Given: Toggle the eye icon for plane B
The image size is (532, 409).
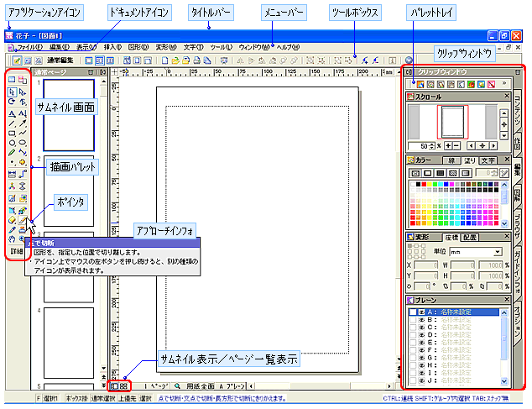Looking at the screenshot, I should pyautogui.click(x=421, y=320).
